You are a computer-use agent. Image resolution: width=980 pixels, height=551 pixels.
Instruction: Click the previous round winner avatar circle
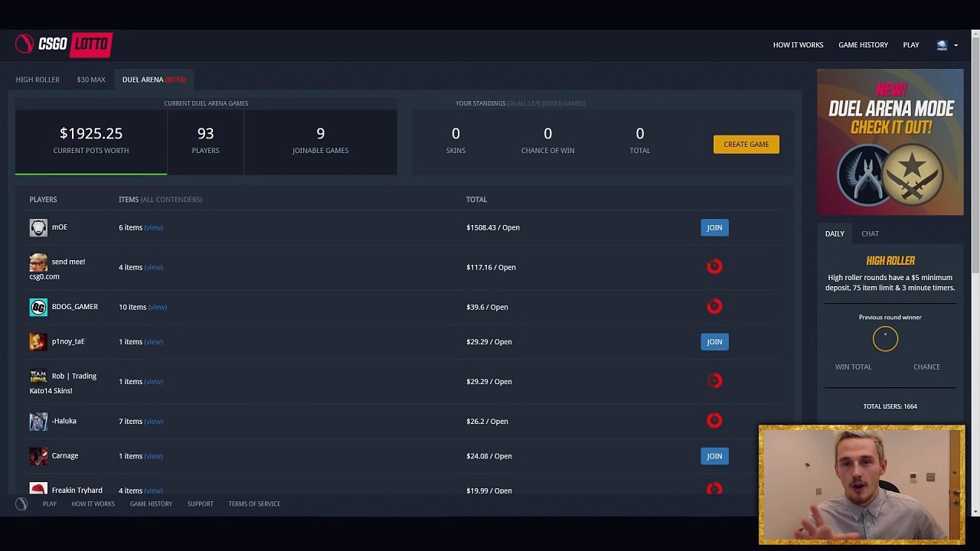[885, 338]
